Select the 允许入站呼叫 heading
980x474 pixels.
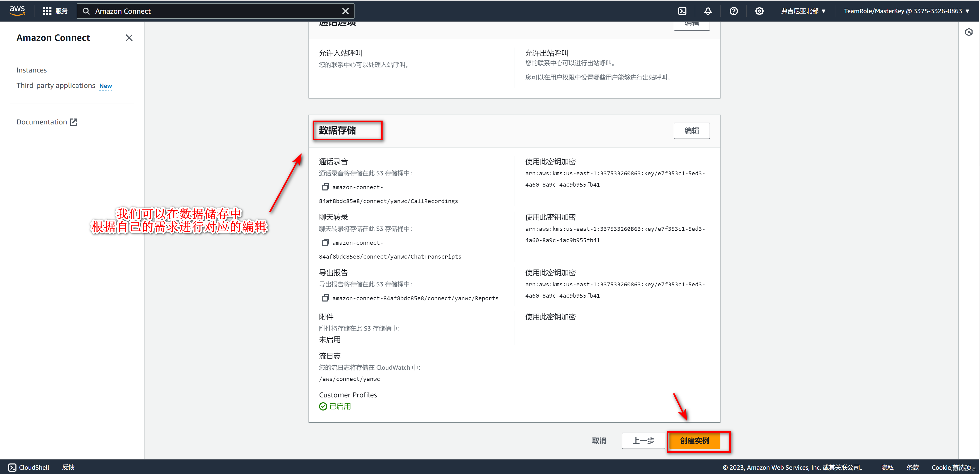tap(340, 53)
